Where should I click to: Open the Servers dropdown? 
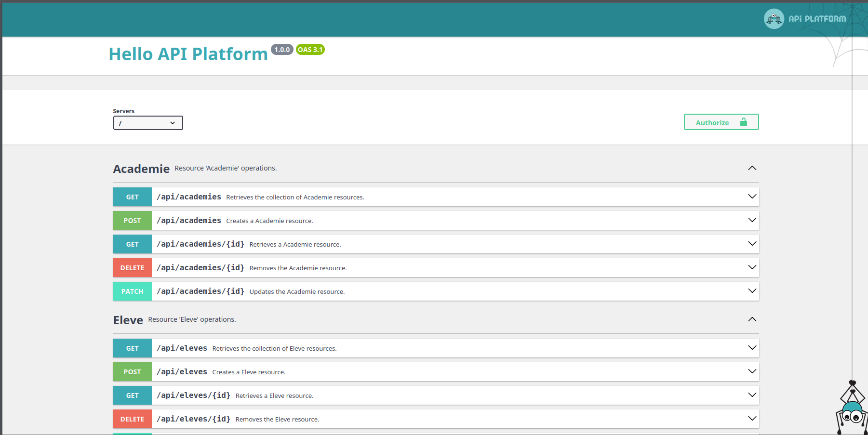(x=148, y=123)
